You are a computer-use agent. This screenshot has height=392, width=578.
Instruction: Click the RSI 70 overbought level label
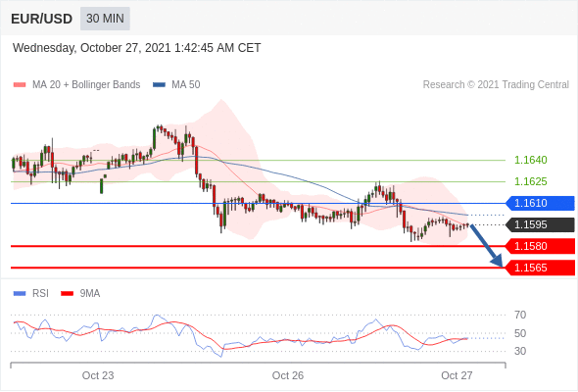tap(520, 315)
